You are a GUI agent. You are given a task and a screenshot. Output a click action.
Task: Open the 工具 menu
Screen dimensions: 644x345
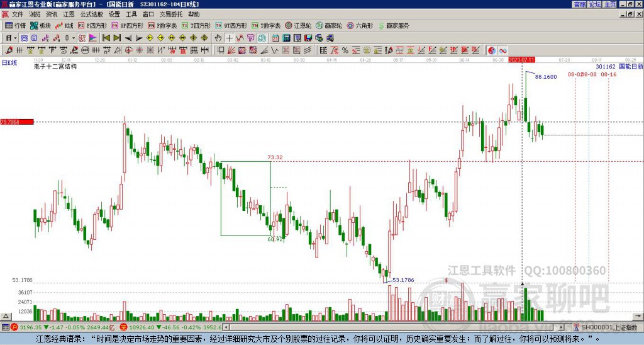(x=131, y=14)
